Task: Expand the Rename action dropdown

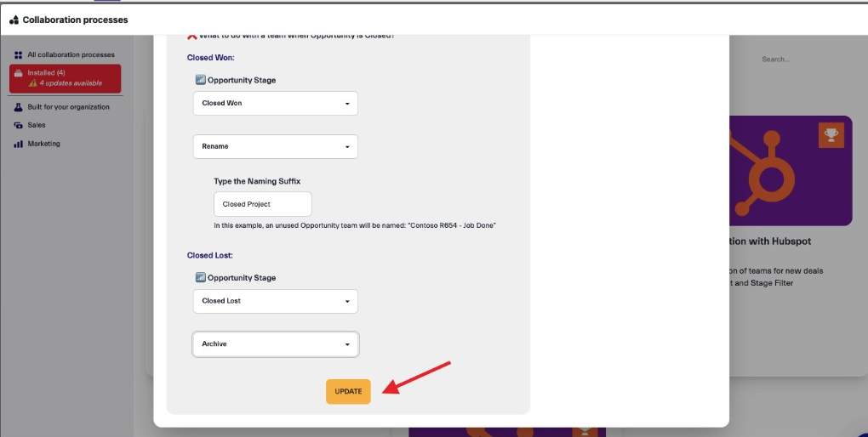Action: (275, 146)
